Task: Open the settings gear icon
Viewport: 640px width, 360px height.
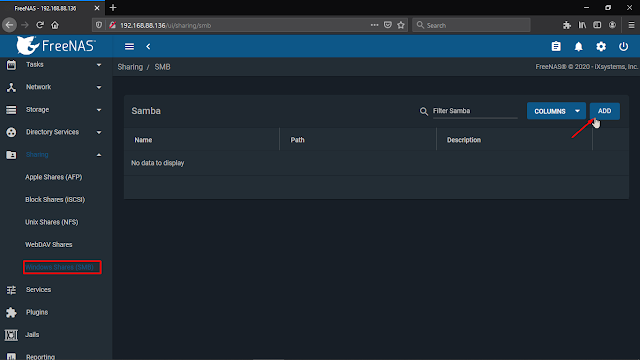Action: pos(601,47)
